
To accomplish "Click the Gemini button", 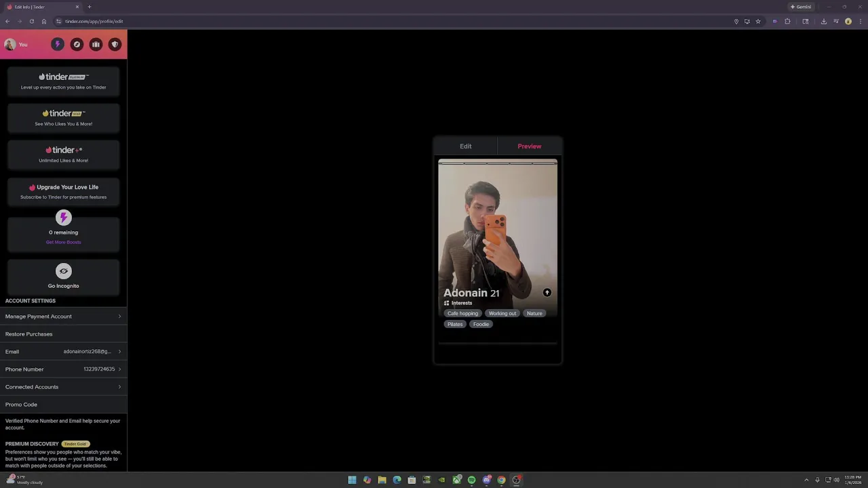I will (801, 7).
